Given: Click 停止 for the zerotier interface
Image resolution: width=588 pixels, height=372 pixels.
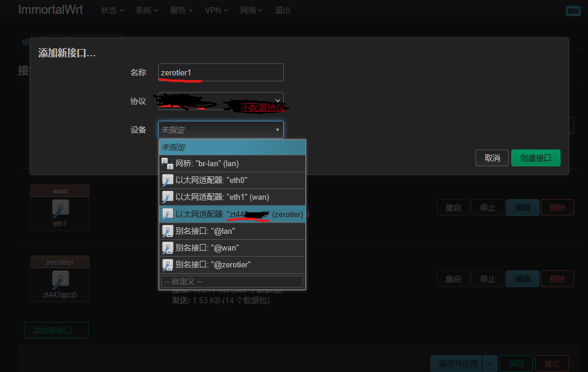Looking at the screenshot, I should click(488, 279).
